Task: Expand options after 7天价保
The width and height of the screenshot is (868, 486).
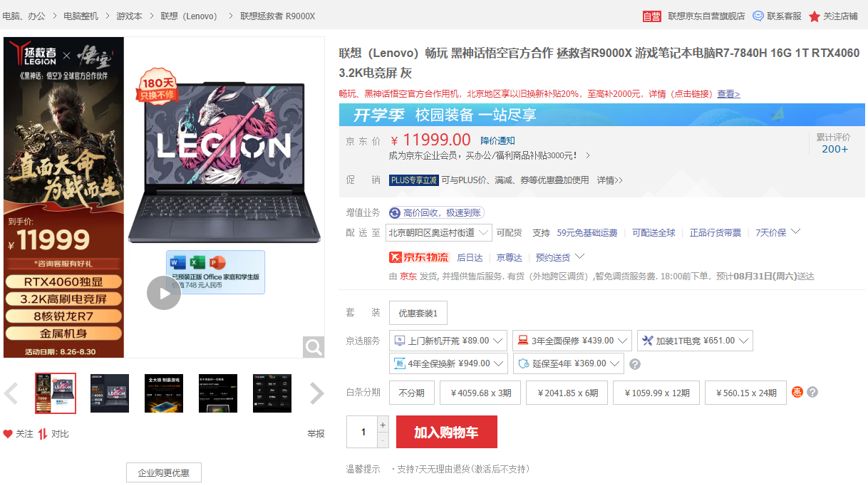Action: tap(796, 232)
